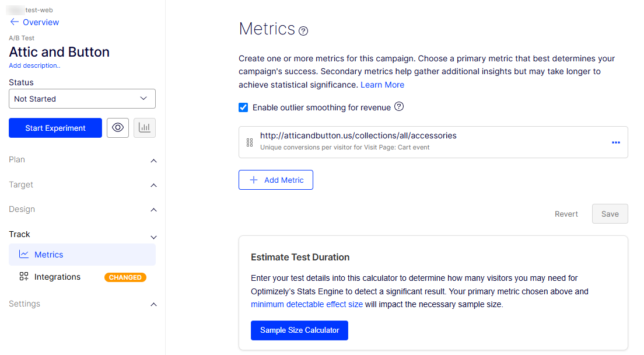644x355 pixels.
Task: Open the Sample Size Calculator
Action: (x=299, y=330)
